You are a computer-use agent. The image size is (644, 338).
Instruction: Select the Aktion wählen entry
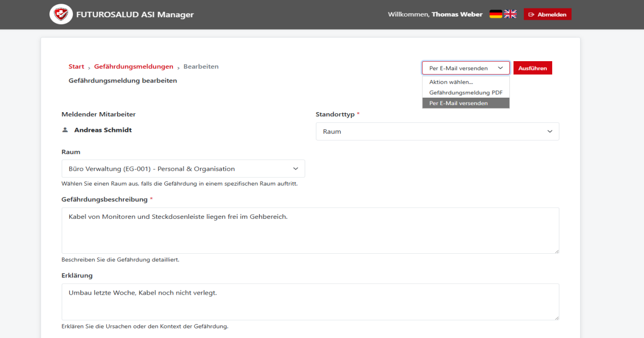point(451,82)
